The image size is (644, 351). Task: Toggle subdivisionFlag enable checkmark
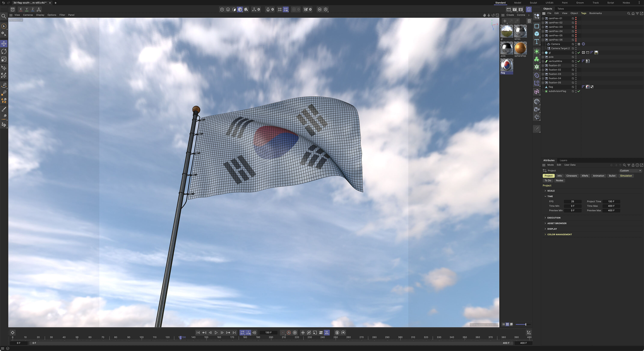(579, 91)
